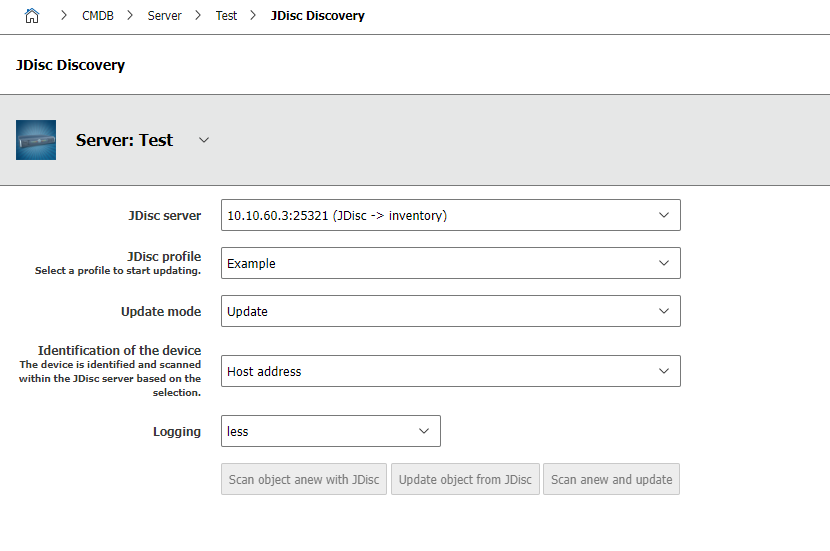Open the Test breadcrumb link

pyautogui.click(x=226, y=16)
